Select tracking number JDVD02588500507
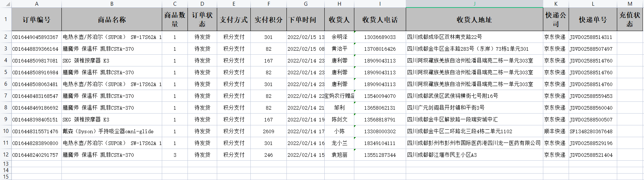Viewport: 644px width, 180px height. (593, 119)
